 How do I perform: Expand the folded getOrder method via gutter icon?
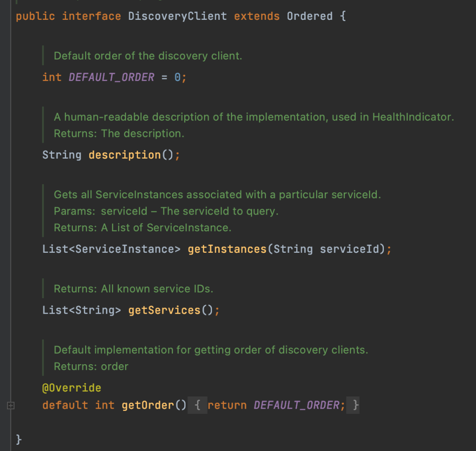coord(11,405)
